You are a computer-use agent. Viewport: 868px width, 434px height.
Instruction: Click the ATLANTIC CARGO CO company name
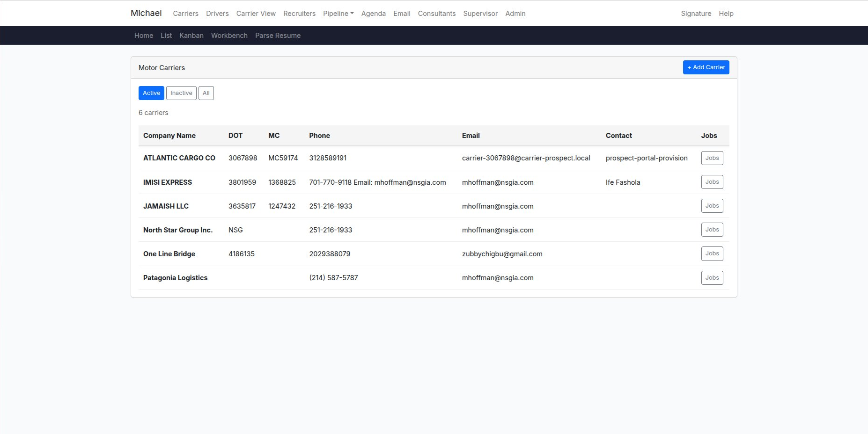pyautogui.click(x=179, y=158)
